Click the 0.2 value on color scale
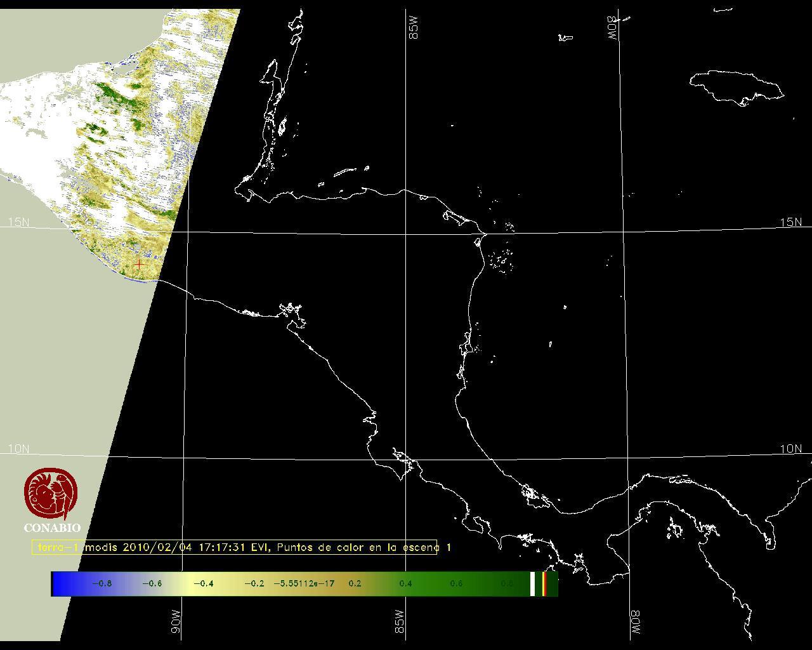This screenshot has height=650, width=812. click(x=355, y=583)
